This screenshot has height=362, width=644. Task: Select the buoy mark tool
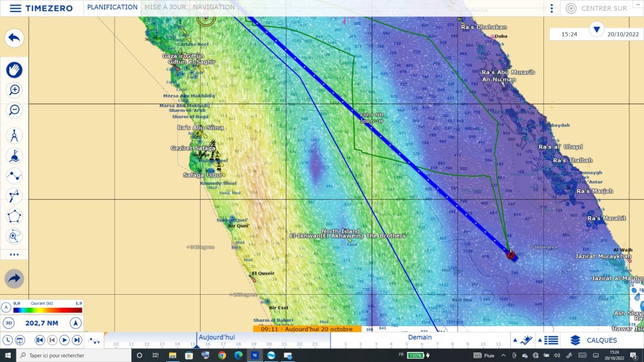pyautogui.click(x=14, y=156)
